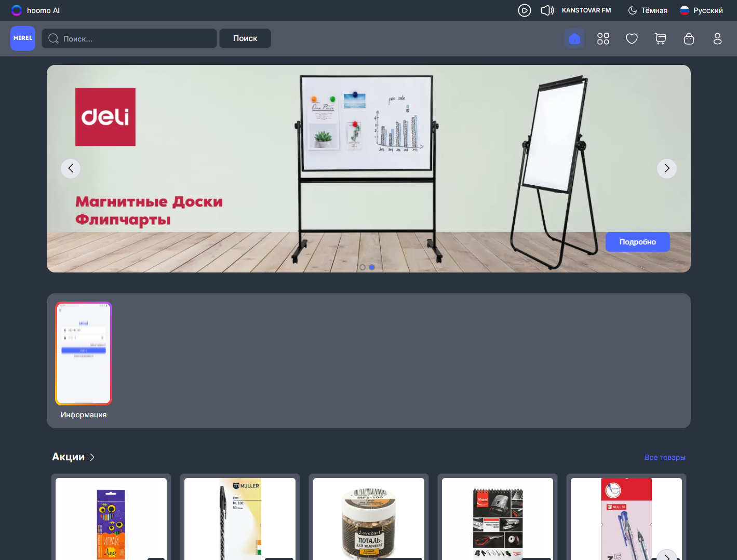Click the Поиск search button
Viewport: 737px width, 560px height.
pyautogui.click(x=245, y=38)
